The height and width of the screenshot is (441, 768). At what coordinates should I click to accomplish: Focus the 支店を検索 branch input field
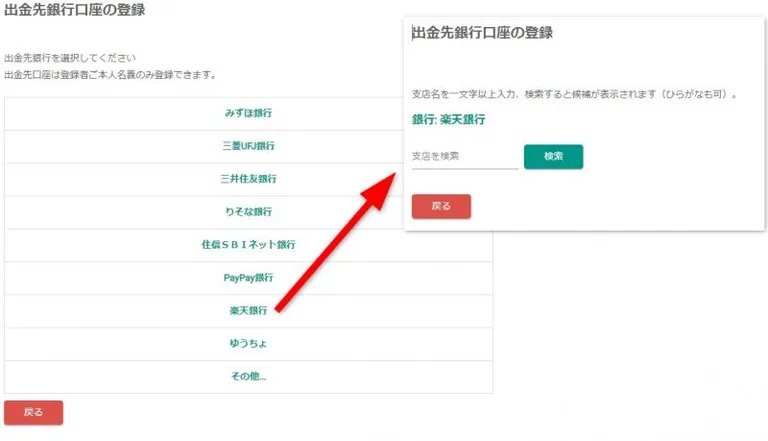pos(465,156)
